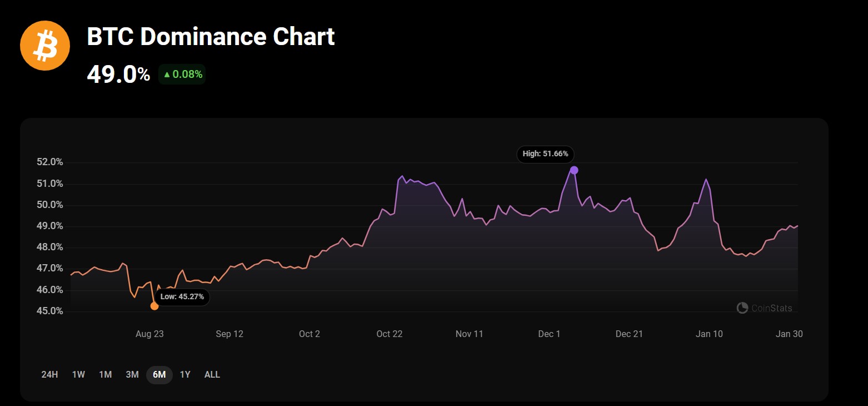Click the Low: 45.27% tooltip label
Screen dimensions: 868x406
coord(182,297)
